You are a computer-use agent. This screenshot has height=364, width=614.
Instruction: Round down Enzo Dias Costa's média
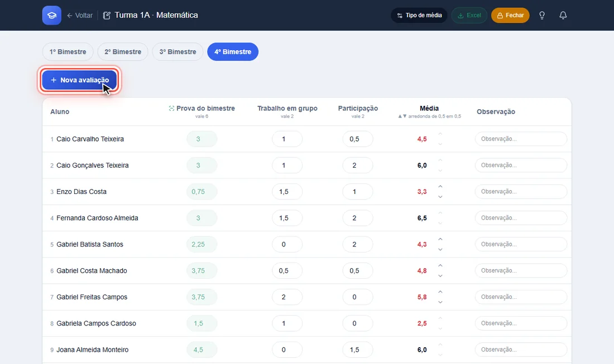tap(440, 197)
